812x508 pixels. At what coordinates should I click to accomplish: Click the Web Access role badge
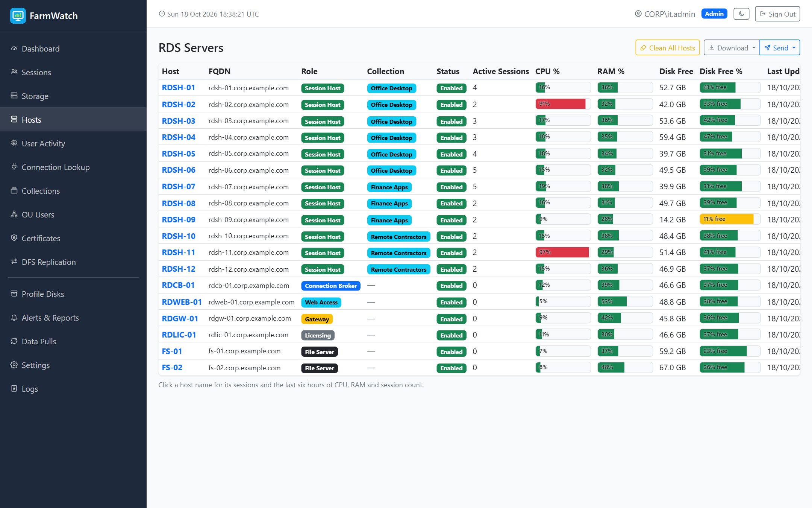(x=321, y=302)
